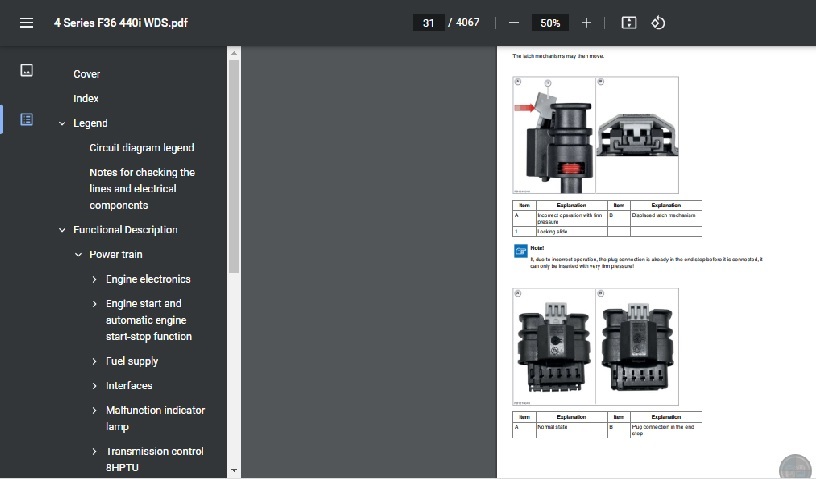Select the document outline icon
The image size is (816, 479).
point(27,119)
